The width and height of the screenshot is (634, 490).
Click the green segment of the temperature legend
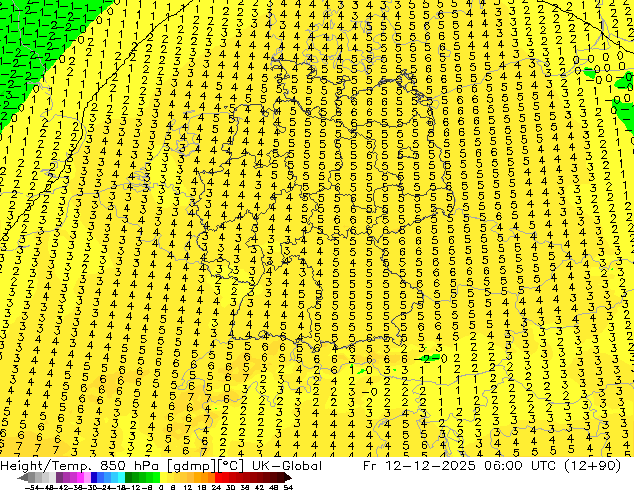[x=142, y=478]
